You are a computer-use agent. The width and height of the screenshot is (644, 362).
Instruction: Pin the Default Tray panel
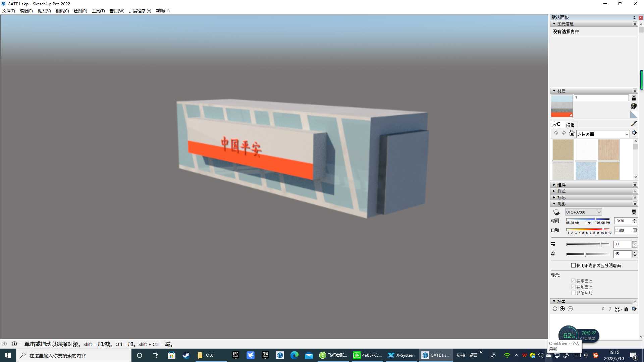point(634,17)
